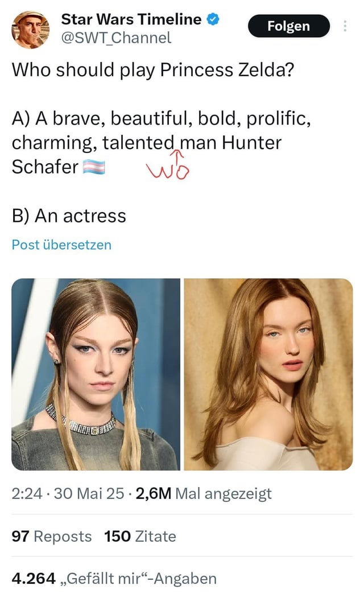This screenshot has height=598, width=364.
Task: View the 97 Reposts list
Action: (51, 536)
